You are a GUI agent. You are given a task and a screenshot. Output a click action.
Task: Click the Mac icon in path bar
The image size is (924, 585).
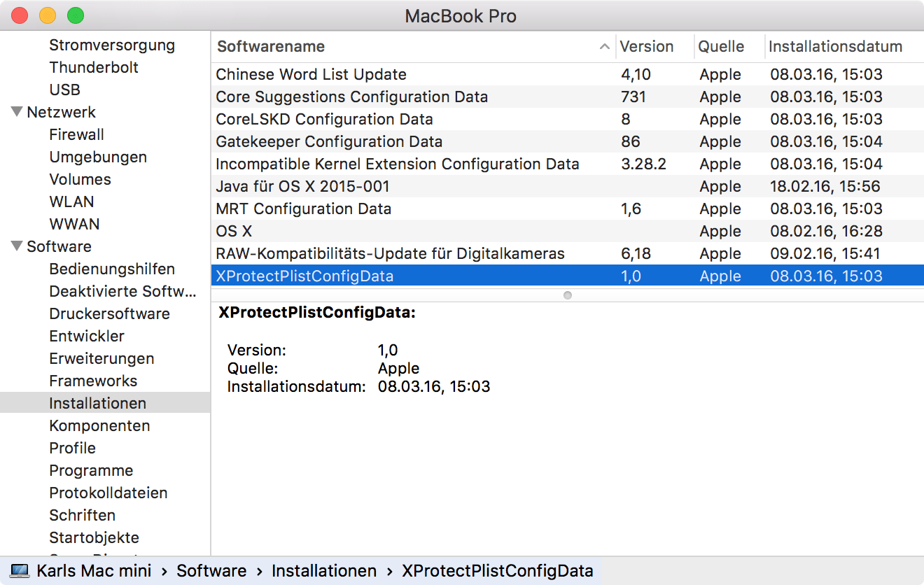click(19, 571)
